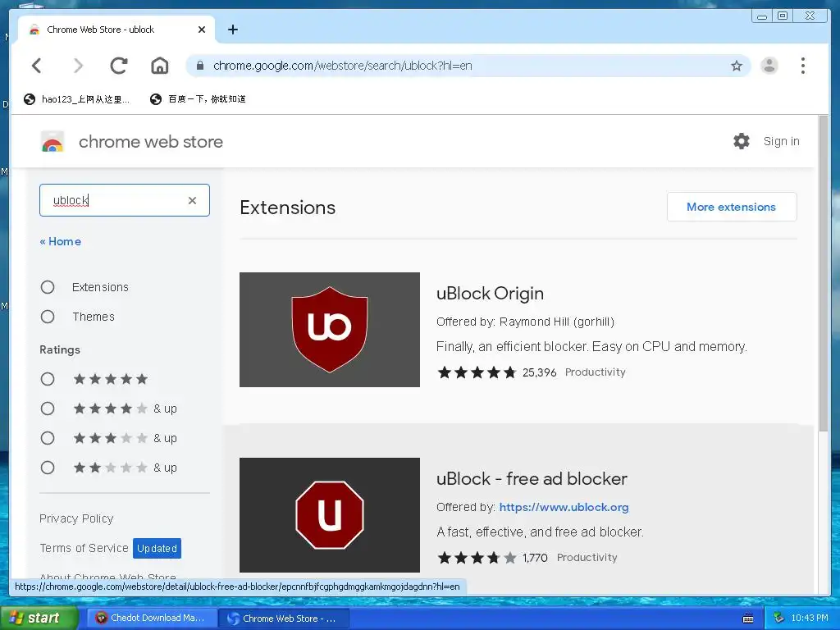Close the Chrome Web Store tab
This screenshot has width=840, height=630.
[x=202, y=30]
